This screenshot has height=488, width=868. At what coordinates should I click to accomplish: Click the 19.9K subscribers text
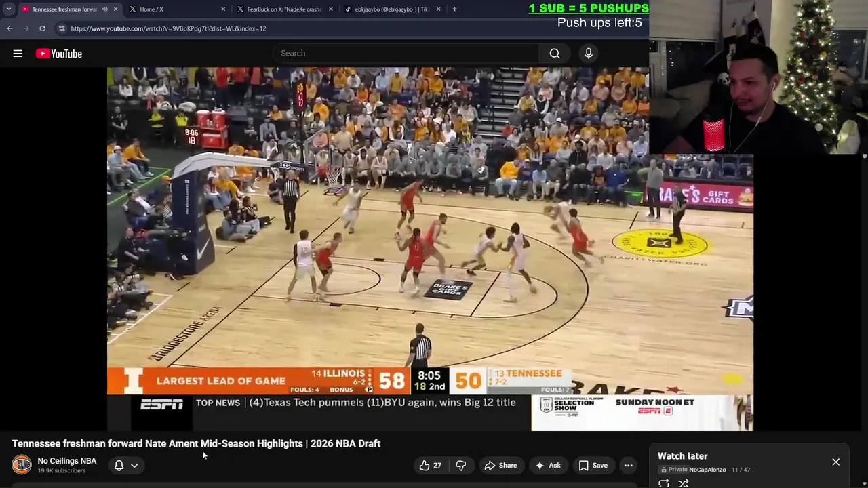coord(62,471)
